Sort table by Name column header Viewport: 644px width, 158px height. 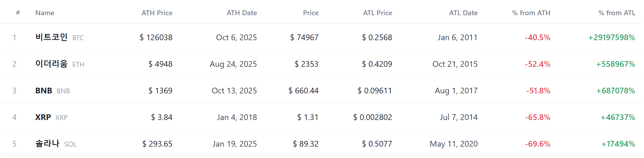[45, 13]
